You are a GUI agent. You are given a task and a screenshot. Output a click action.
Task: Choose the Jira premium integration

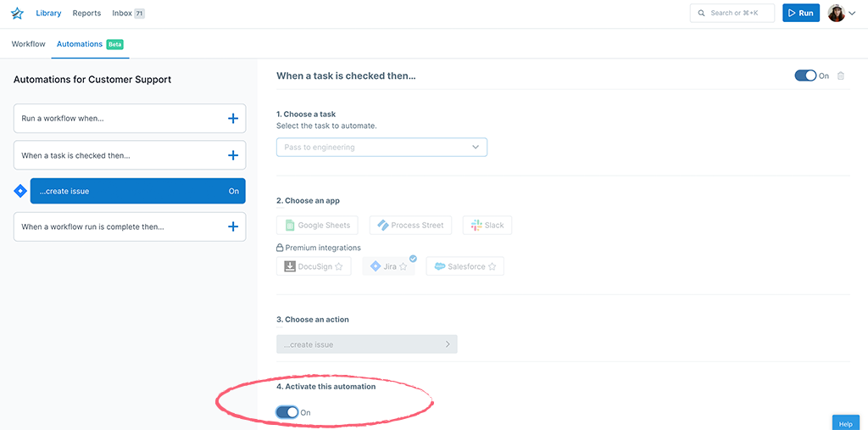[388, 266]
